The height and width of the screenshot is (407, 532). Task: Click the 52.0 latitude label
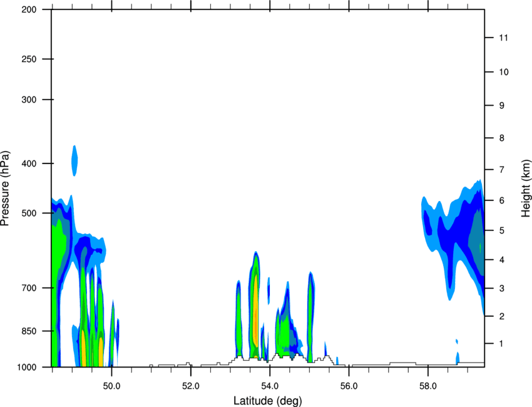coord(191,386)
